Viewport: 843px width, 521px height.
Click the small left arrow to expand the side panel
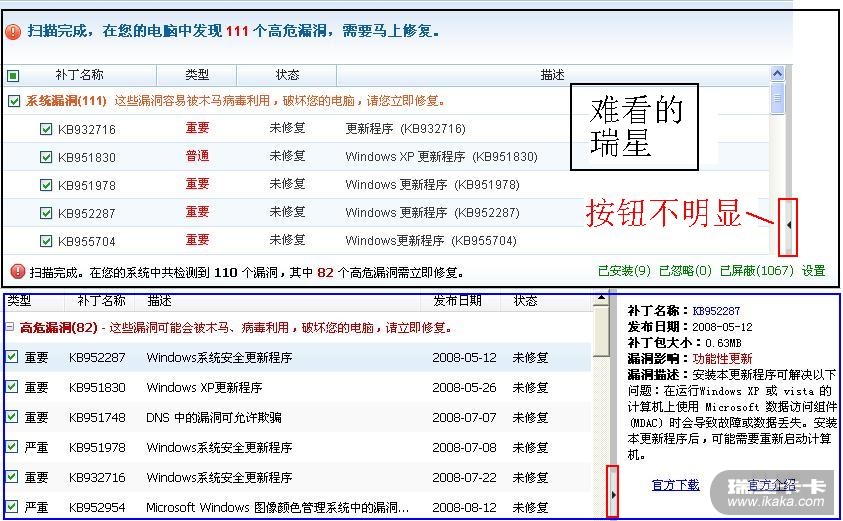(788, 225)
